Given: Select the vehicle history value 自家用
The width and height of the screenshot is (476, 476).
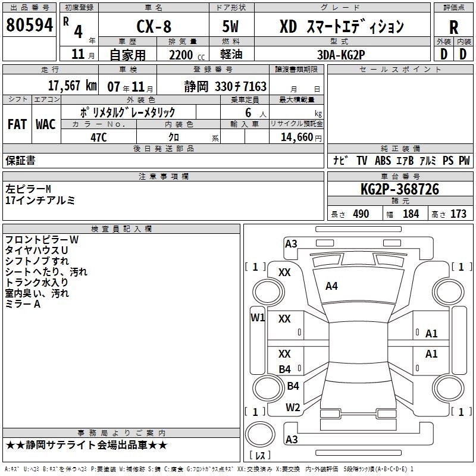Looking at the screenshot, I should click(127, 55).
